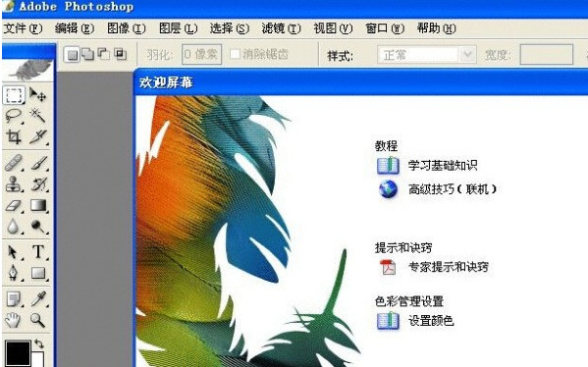Open the 图层 Layer menu
Image resolution: width=588 pixels, height=367 pixels.
(178, 28)
